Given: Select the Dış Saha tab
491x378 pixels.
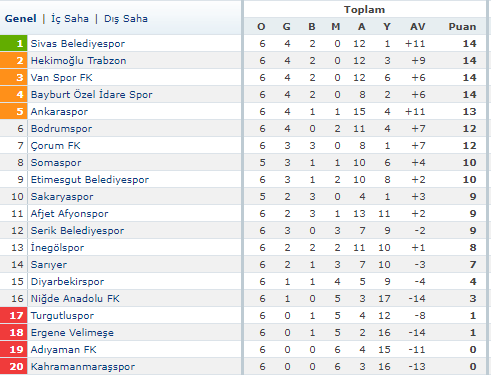Looking at the screenshot, I should [x=126, y=19].
